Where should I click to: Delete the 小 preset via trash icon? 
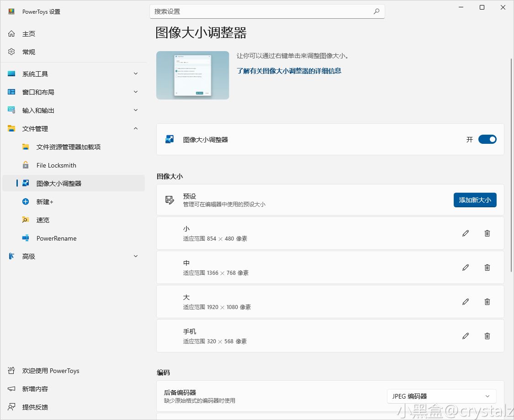coord(487,233)
